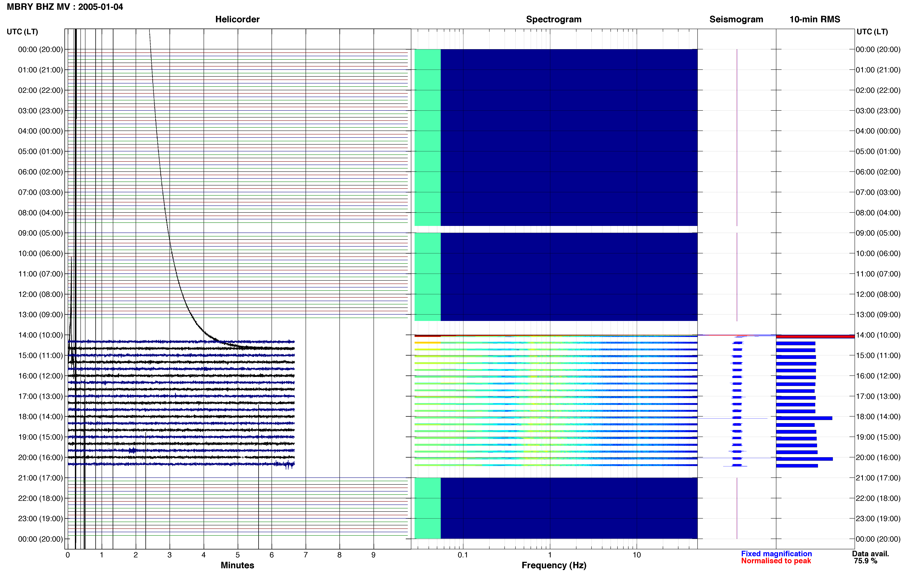Viewport: 924px width, 578px height.
Task: Click the 'Frequency (Hz)' axis label
Action: pyautogui.click(x=554, y=565)
